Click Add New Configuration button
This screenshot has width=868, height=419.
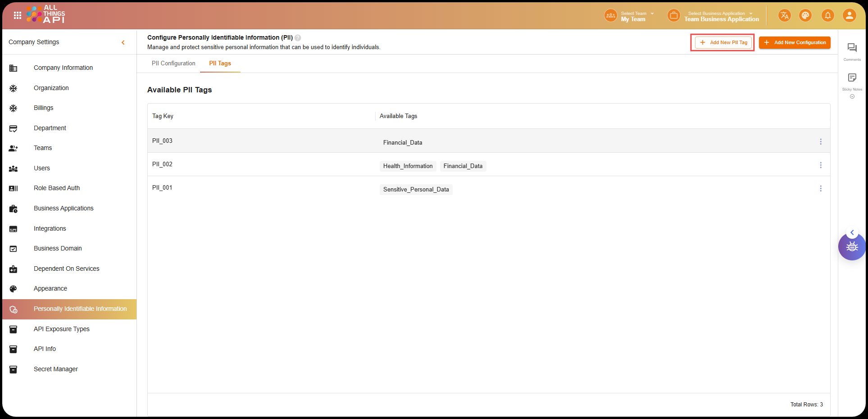tap(795, 42)
